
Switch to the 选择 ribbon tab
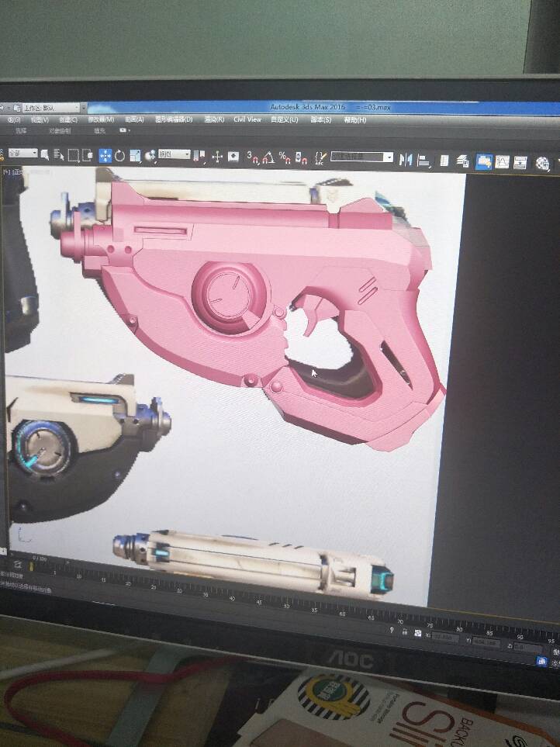[20, 130]
